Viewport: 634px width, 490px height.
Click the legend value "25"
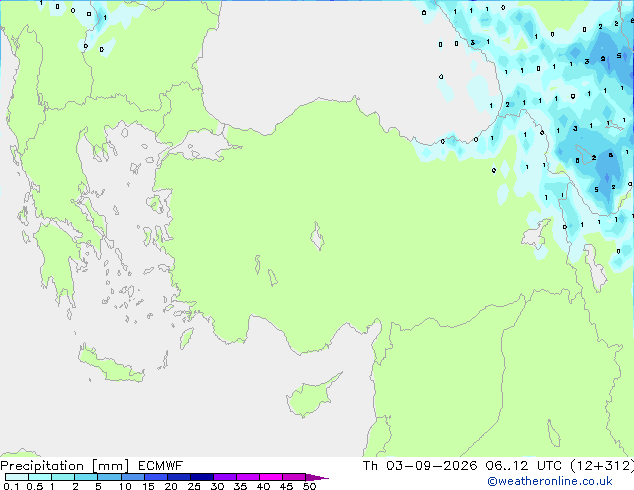[x=194, y=486]
